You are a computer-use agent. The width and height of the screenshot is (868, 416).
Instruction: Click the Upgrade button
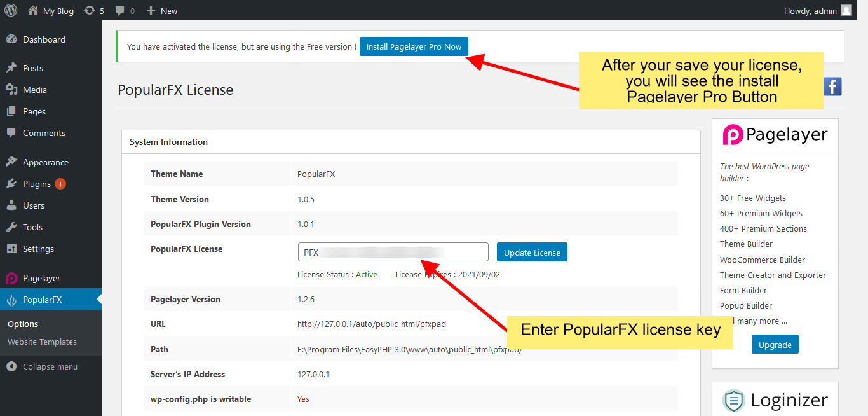[775, 345]
